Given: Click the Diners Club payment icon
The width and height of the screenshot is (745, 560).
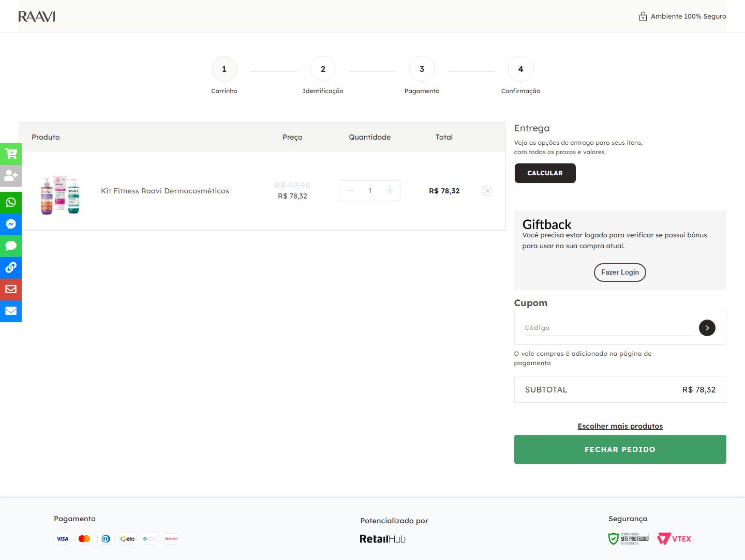Looking at the screenshot, I should pos(106,539).
